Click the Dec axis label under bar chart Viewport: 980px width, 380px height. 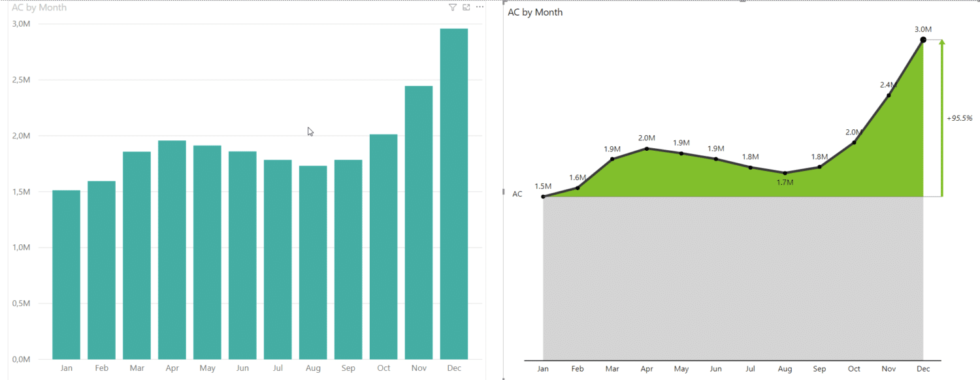click(x=454, y=368)
